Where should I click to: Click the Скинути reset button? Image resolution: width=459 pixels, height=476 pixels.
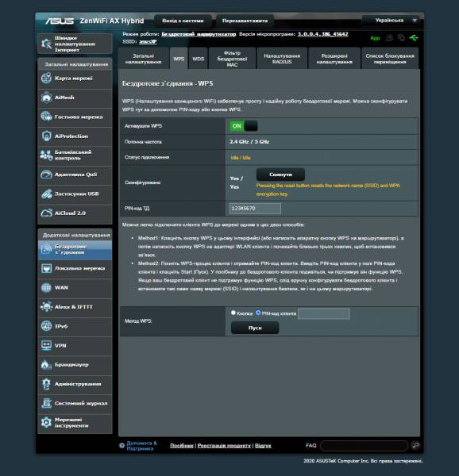tap(280, 175)
